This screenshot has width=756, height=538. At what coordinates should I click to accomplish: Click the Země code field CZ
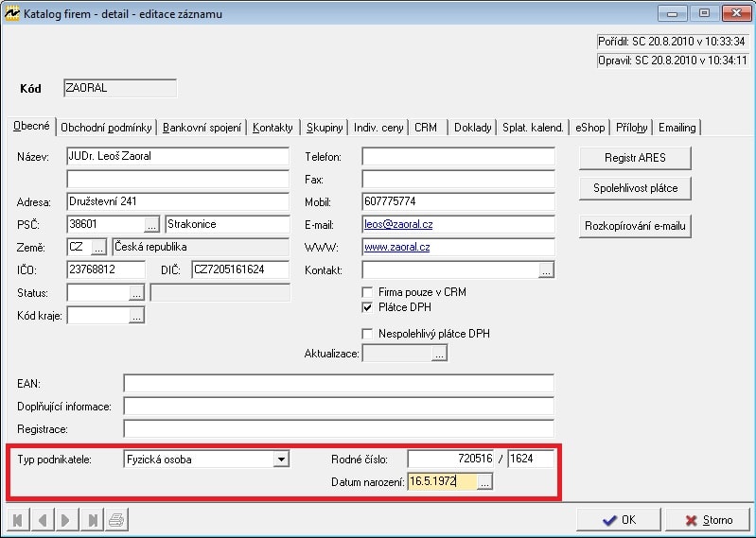tap(79, 247)
